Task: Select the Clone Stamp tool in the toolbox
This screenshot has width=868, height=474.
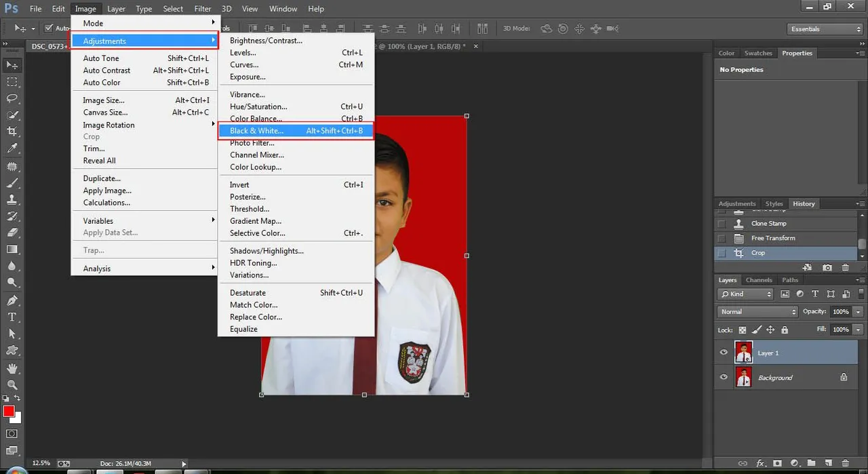Action: point(12,199)
